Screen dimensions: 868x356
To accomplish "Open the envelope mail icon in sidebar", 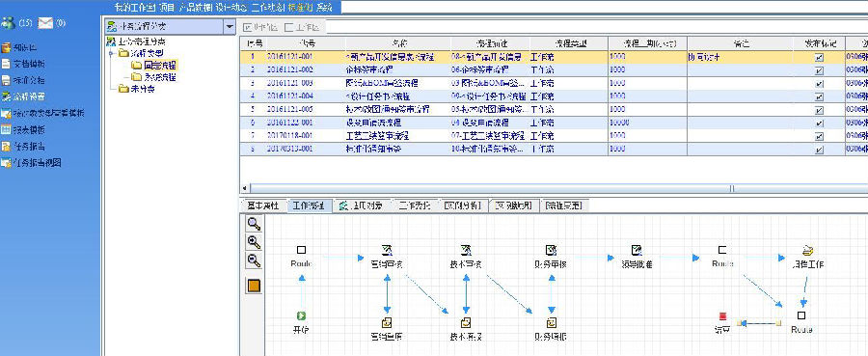I will (45, 23).
